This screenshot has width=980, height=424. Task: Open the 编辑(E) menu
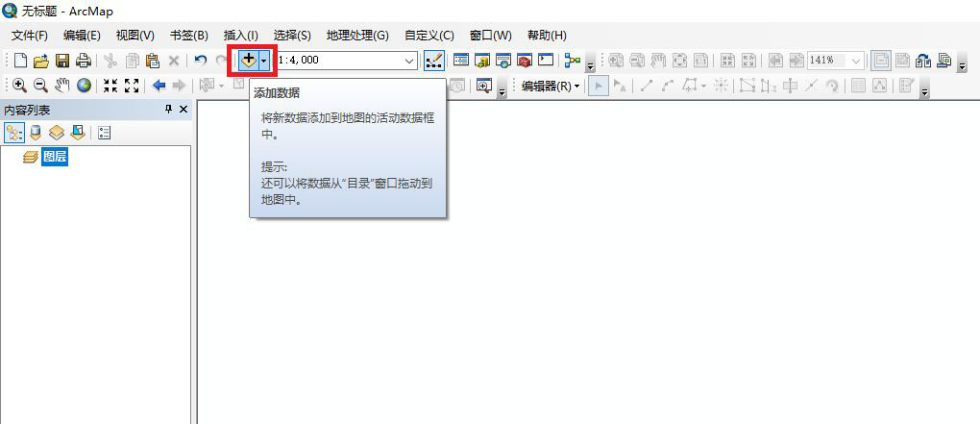click(82, 36)
